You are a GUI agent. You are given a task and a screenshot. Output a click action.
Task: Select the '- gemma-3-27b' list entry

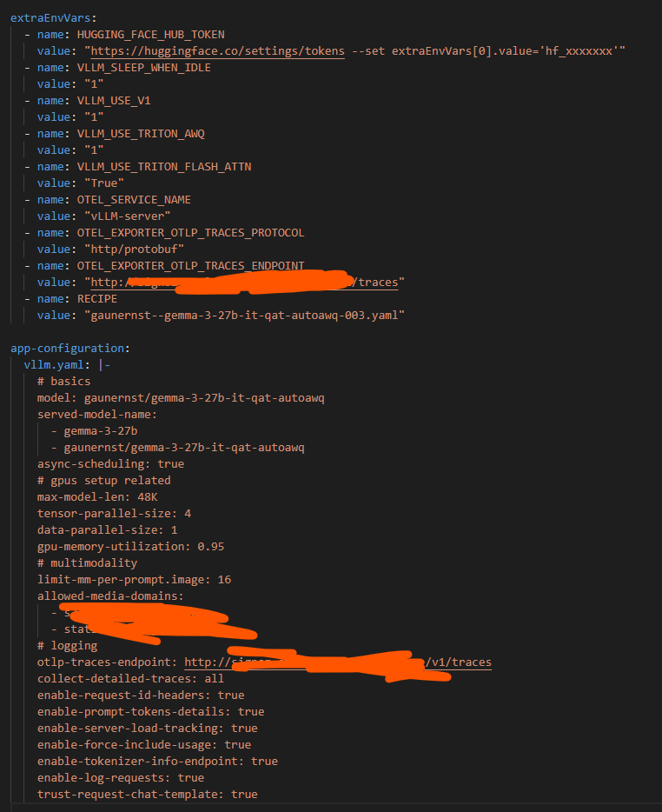[94, 431]
